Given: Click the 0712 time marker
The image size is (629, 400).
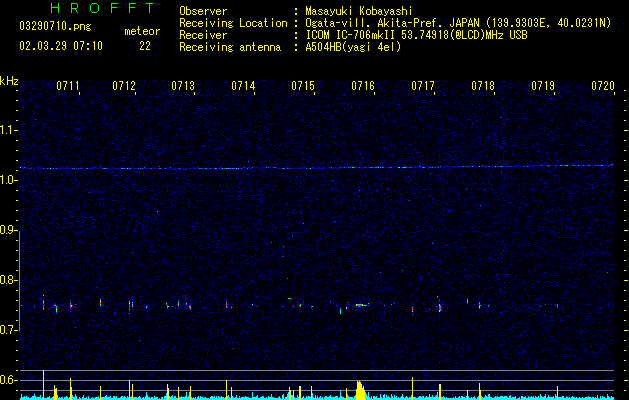Looking at the screenshot, I should point(124,86).
